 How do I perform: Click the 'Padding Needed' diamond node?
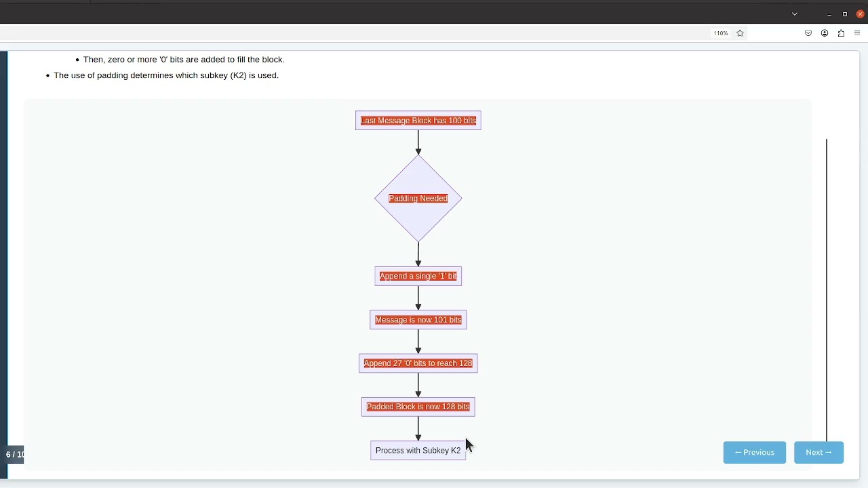pos(418,199)
